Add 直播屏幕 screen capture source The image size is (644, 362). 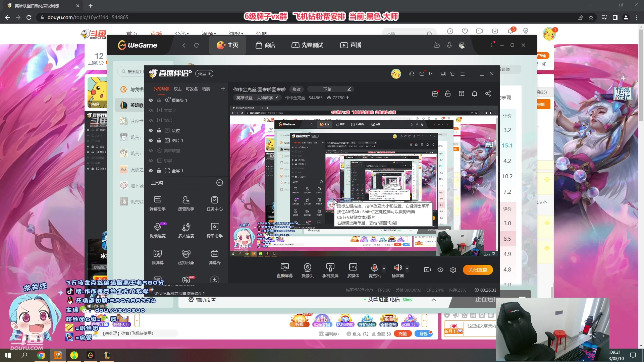(x=284, y=270)
